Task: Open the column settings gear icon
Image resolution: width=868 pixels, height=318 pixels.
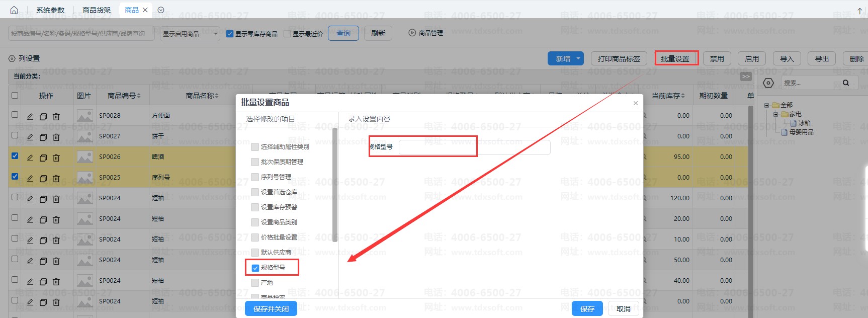Action: pos(12,59)
